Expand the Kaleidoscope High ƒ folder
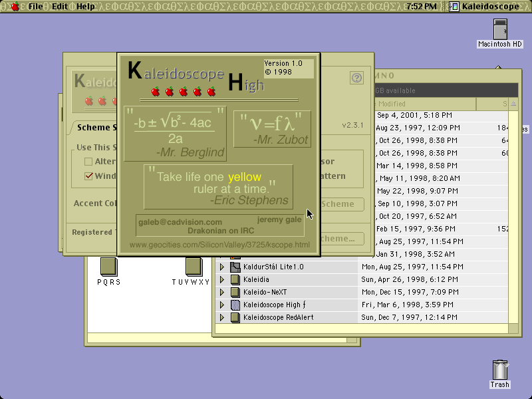Image resolution: width=532 pixels, height=399 pixels. pos(222,305)
